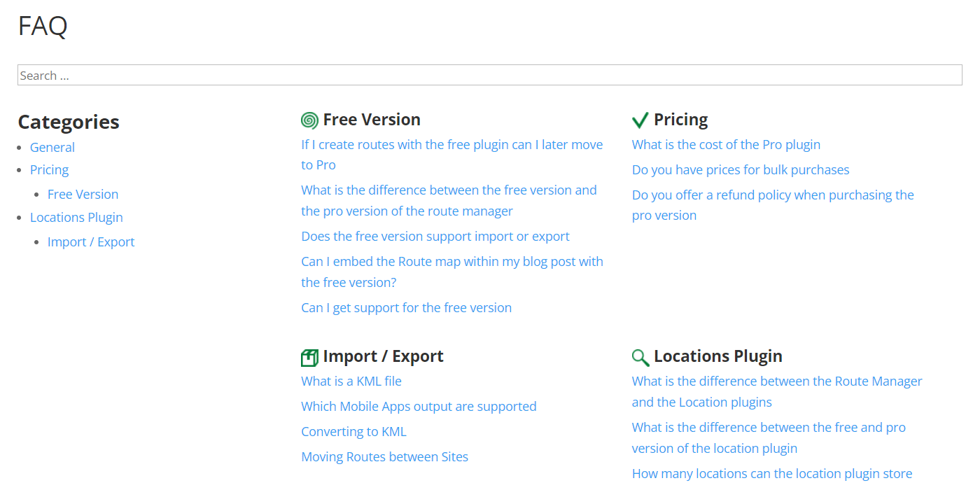Open the bulk purchases pricing question
The width and height of the screenshot is (980, 504).
pyautogui.click(x=741, y=169)
